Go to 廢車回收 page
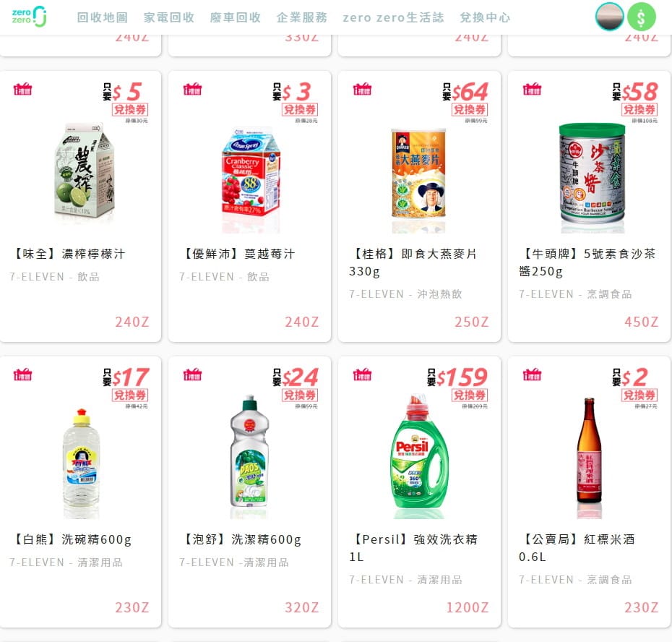 236,17
